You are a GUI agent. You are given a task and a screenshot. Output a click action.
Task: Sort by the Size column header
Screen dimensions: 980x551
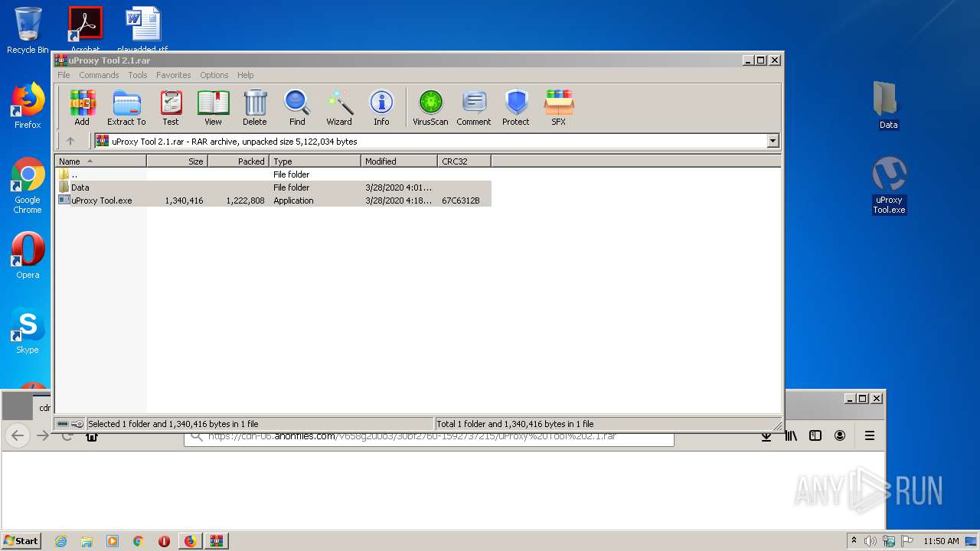click(x=177, y=161)
